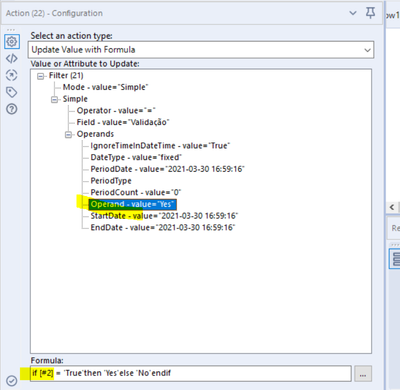Collapse the Simple tree node
The image size is (400, 390).
[54, 100]
